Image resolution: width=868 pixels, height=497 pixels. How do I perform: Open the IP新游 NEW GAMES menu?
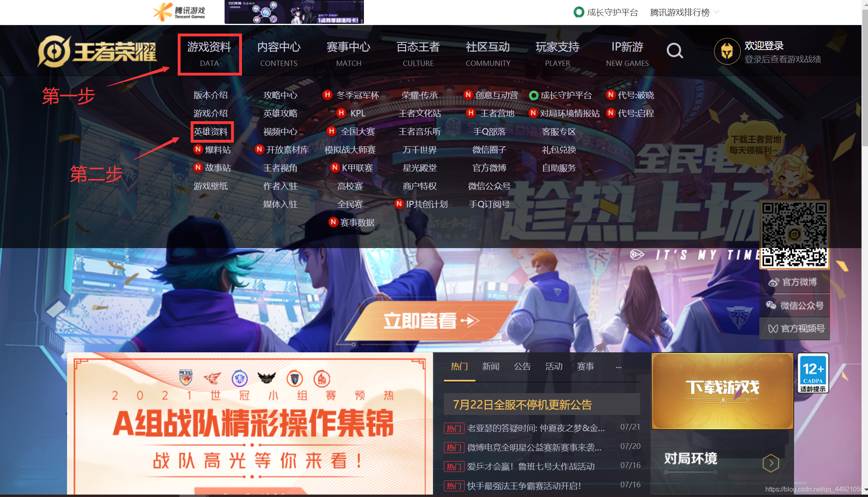click(x=627, y=54)
